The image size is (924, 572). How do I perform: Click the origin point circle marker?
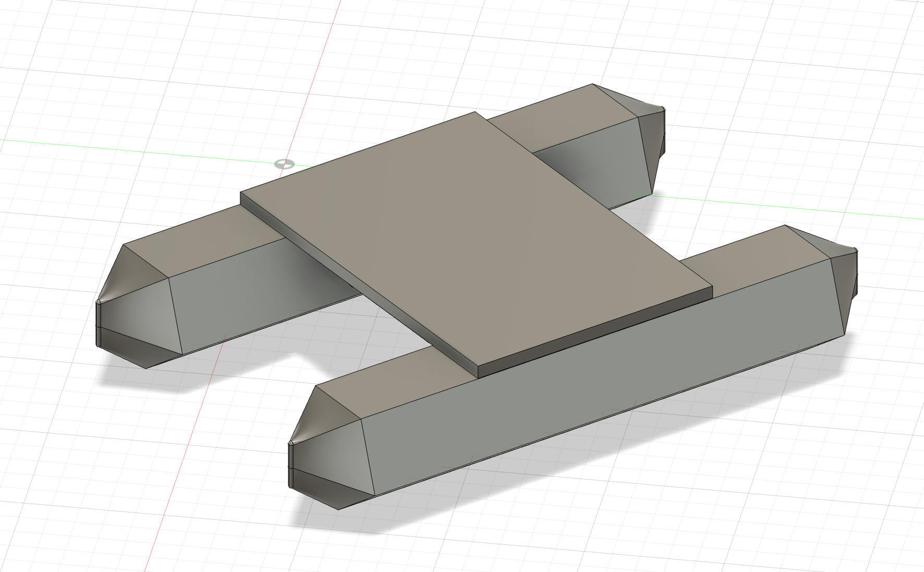pos(284,164)
